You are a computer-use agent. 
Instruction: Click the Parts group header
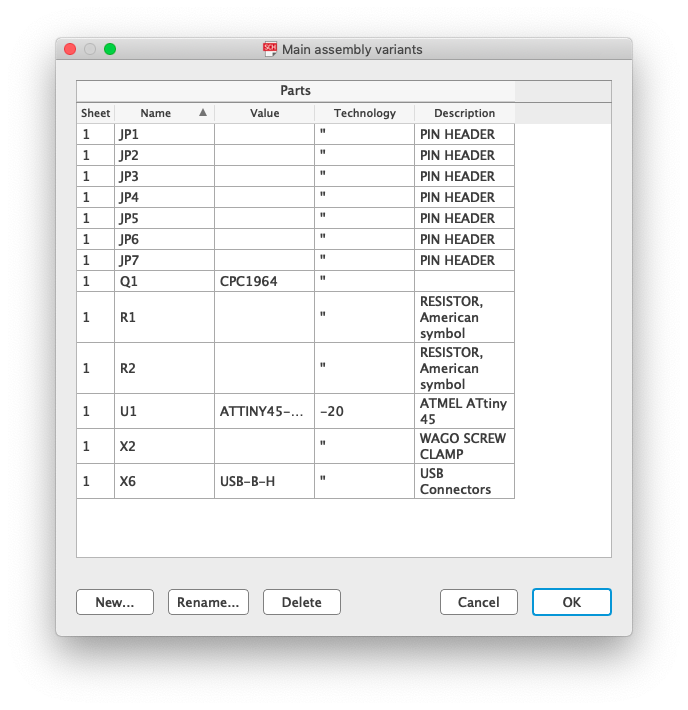pos(296,91)
